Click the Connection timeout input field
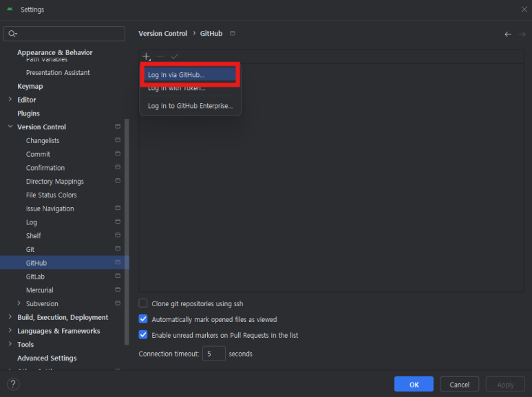This screenshot has height=397, width=532. [214, 354]
